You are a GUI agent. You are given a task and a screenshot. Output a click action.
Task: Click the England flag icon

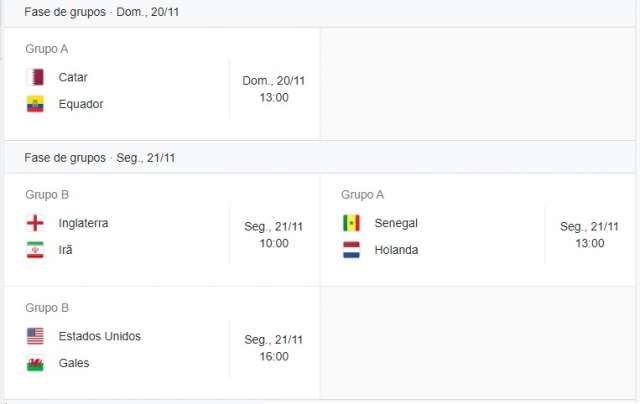[35, 223]
